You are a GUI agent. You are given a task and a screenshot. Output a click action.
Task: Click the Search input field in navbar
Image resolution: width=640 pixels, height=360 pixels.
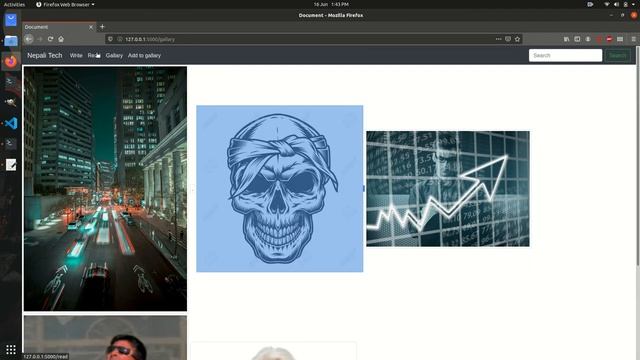pos(565,56)
